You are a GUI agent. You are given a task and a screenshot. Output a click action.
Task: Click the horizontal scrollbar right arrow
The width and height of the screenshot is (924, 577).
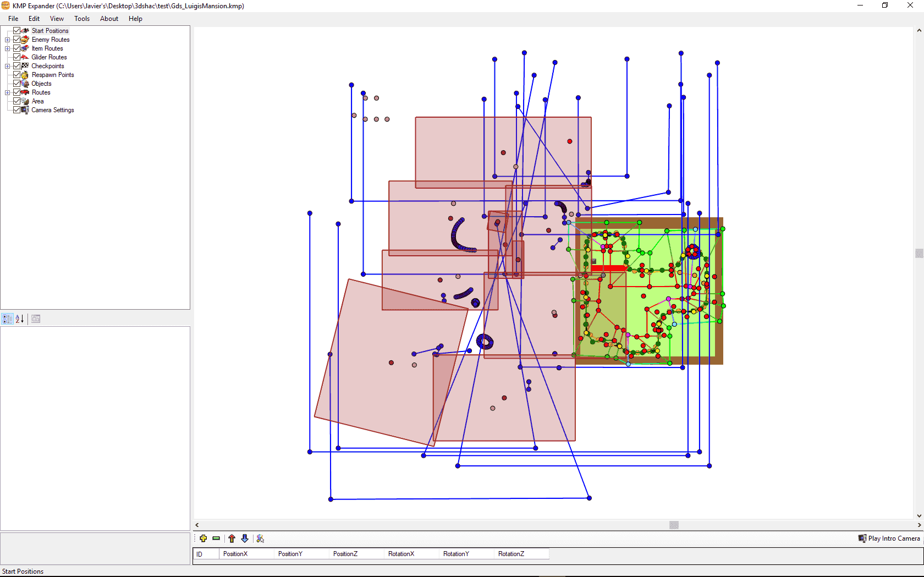point(919,525)
